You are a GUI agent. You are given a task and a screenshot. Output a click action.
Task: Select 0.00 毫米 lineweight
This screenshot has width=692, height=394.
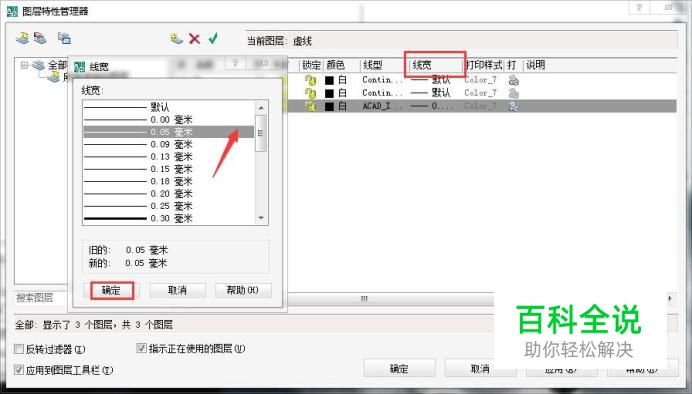pos(169,120)
